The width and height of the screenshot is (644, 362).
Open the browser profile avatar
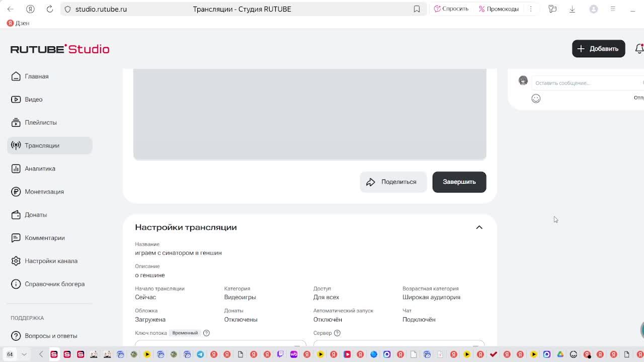[x=594, y=9]
